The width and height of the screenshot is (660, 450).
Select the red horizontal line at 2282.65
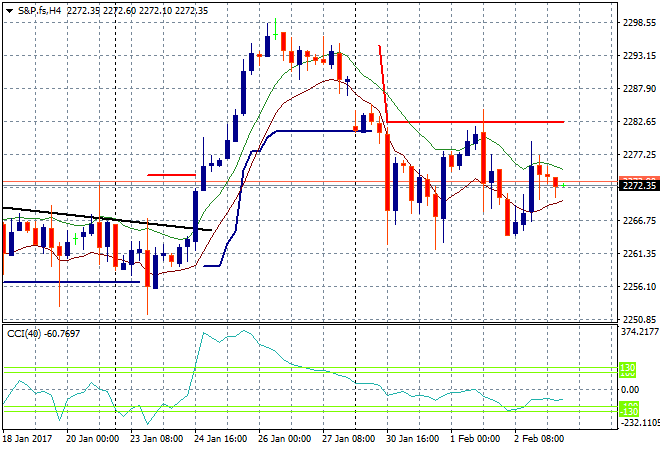(x=476, y=122)
